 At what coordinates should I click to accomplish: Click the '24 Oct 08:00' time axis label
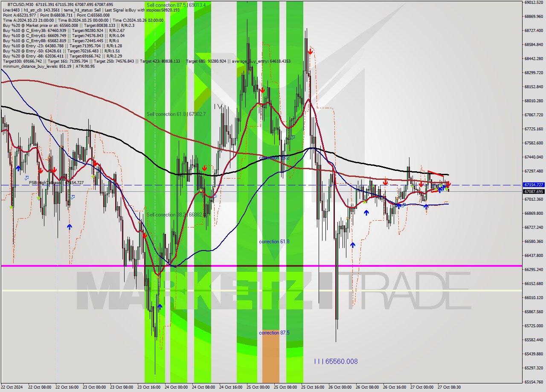click(203, 387)
